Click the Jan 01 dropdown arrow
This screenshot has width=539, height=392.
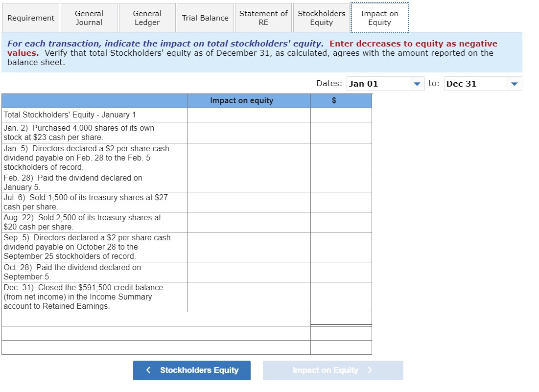point(417,84)
